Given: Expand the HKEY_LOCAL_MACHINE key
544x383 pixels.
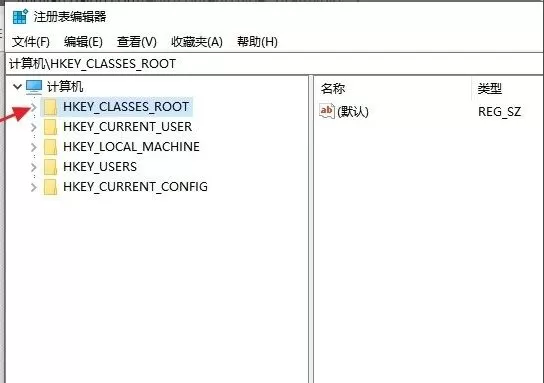Looking at the screenshot, I should 34,147.
